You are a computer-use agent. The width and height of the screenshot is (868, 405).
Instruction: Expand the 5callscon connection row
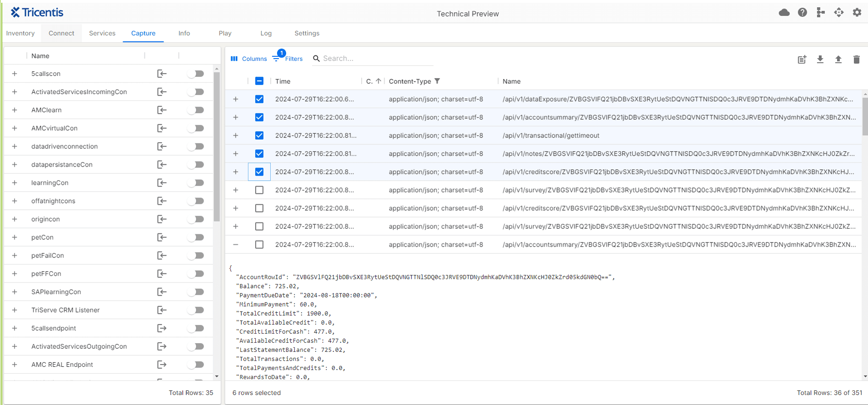point(15,74)
